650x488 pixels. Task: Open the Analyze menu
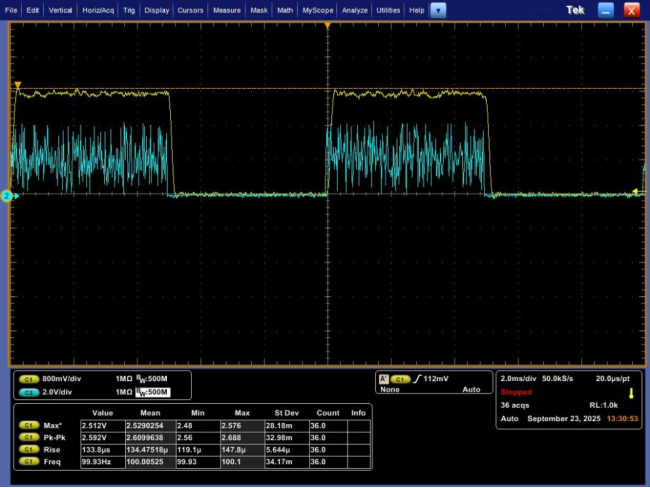point(354,10)
